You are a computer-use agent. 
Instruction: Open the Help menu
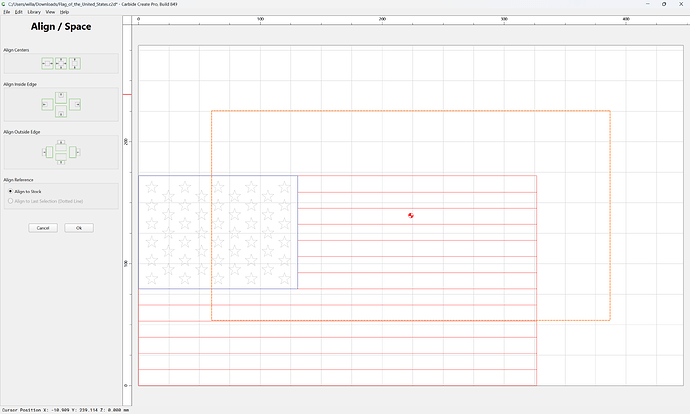(64, 12)
